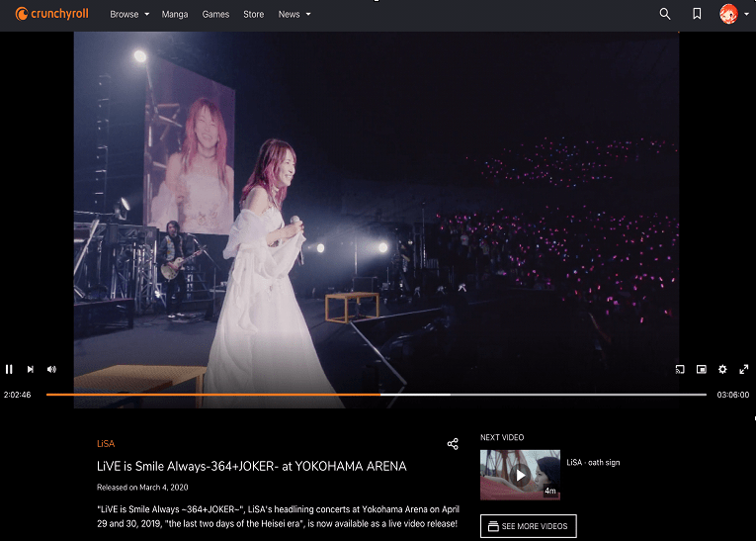Toggle picture-in-picture mode
Viewport: 756px width, 541px height.
click(702, 369)
